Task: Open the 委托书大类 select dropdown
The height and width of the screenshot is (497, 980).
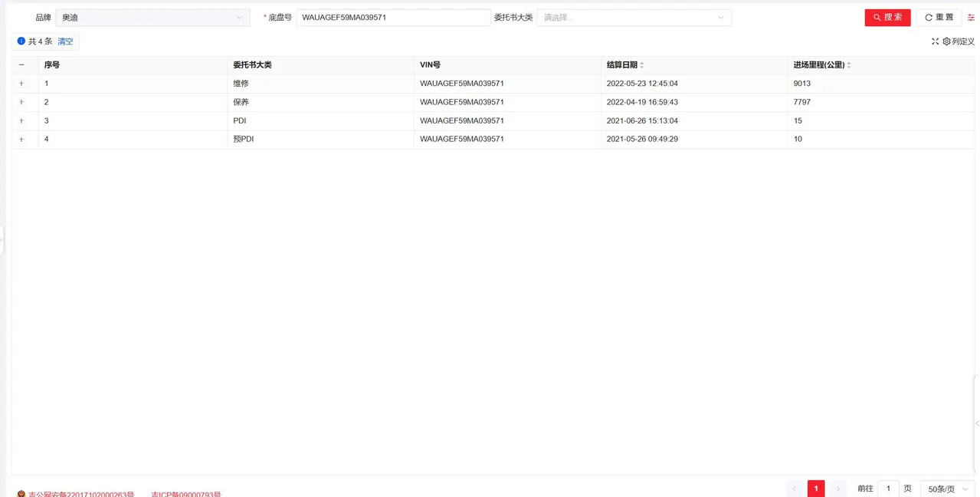Action: (x=634, y=17)
